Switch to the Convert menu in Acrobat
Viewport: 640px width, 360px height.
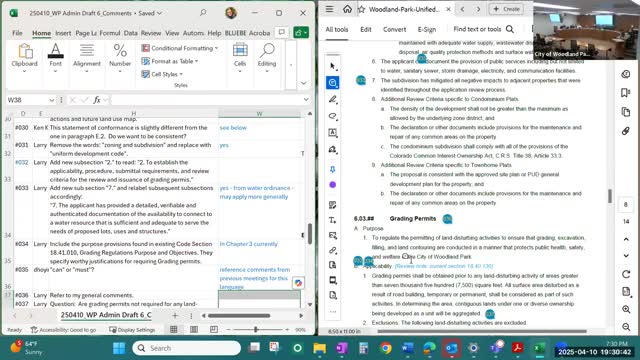tap(394, 29)
